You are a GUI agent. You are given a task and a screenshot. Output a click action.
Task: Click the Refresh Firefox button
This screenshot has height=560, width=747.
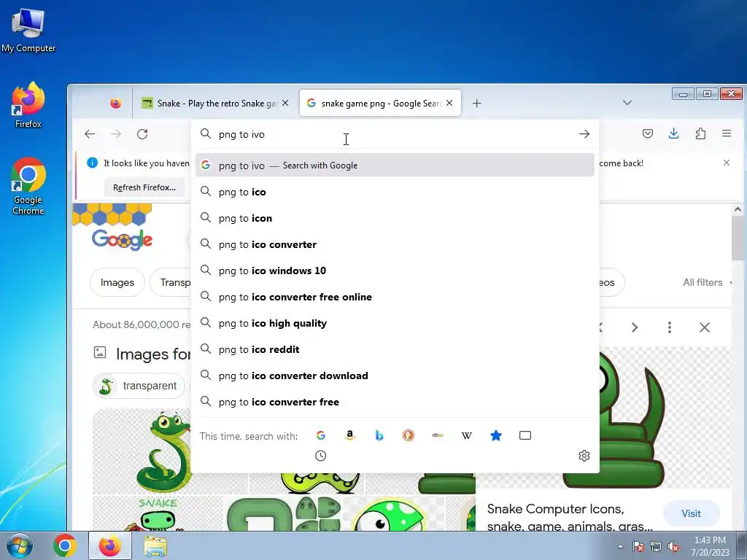tap(144, 187)
